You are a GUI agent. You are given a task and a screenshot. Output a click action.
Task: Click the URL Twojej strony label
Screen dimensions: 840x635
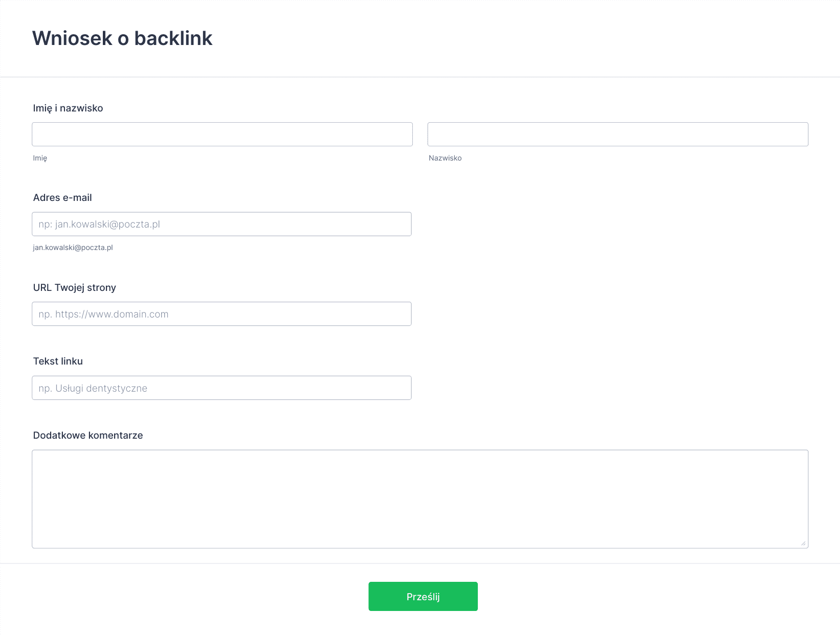75,287
